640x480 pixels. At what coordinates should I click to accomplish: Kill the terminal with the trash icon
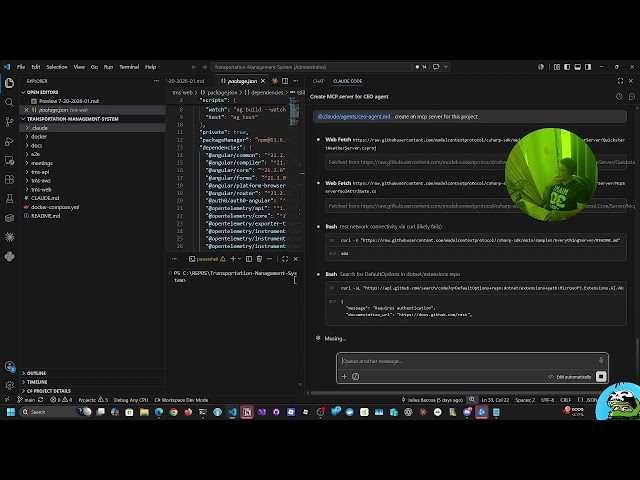[259, 259]
